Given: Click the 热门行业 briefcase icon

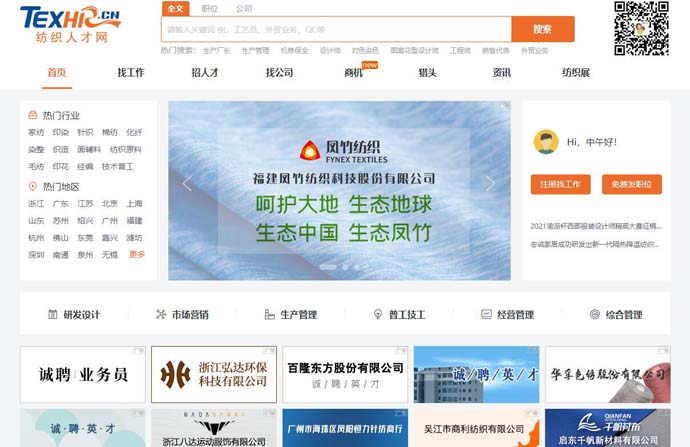Looking at the screenshot, I should tap(33, 115).
